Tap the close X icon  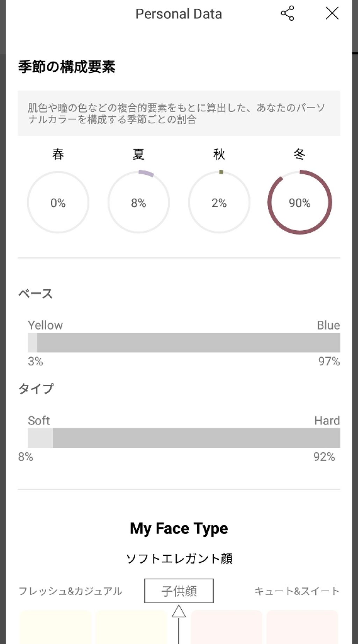point(332,13)
